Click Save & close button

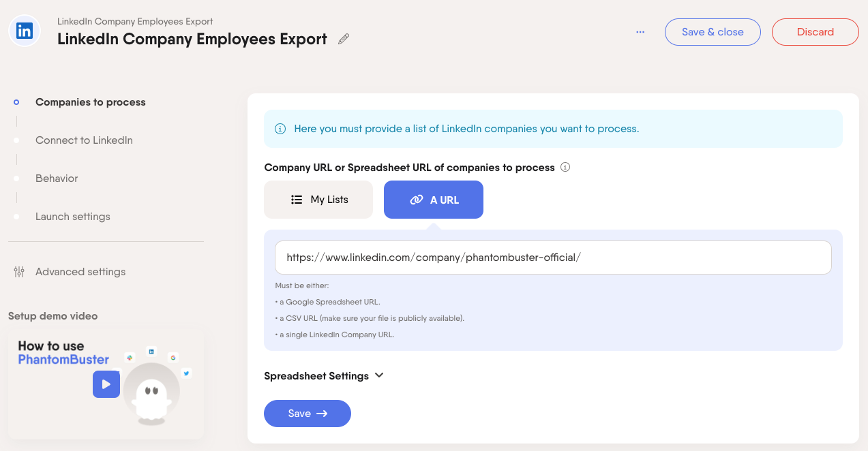[713, 32]
